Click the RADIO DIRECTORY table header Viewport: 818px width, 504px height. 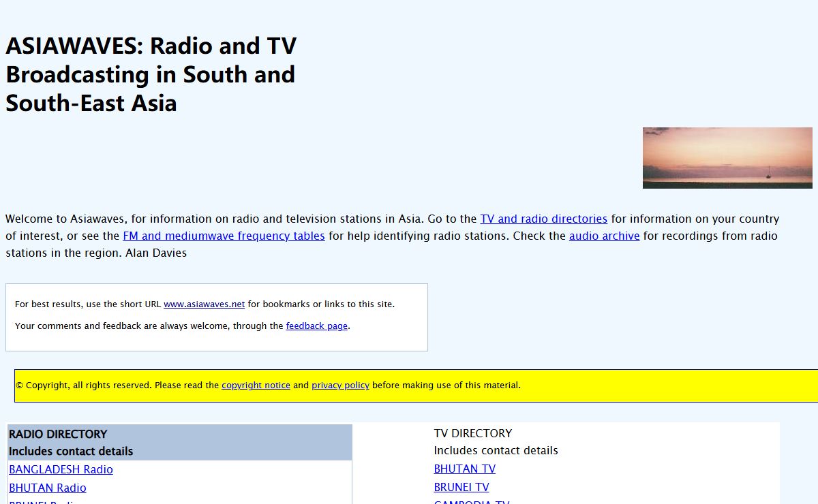tap(58, 435)
